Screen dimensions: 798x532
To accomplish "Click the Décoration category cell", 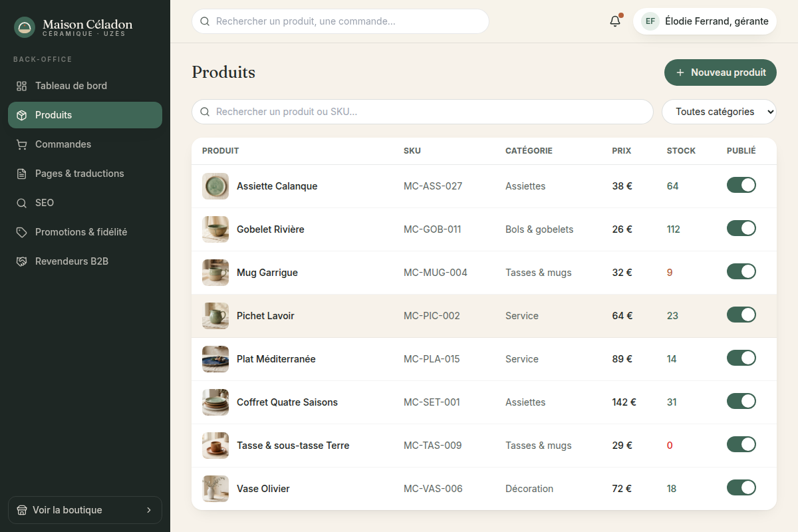I will pos(529,489).
